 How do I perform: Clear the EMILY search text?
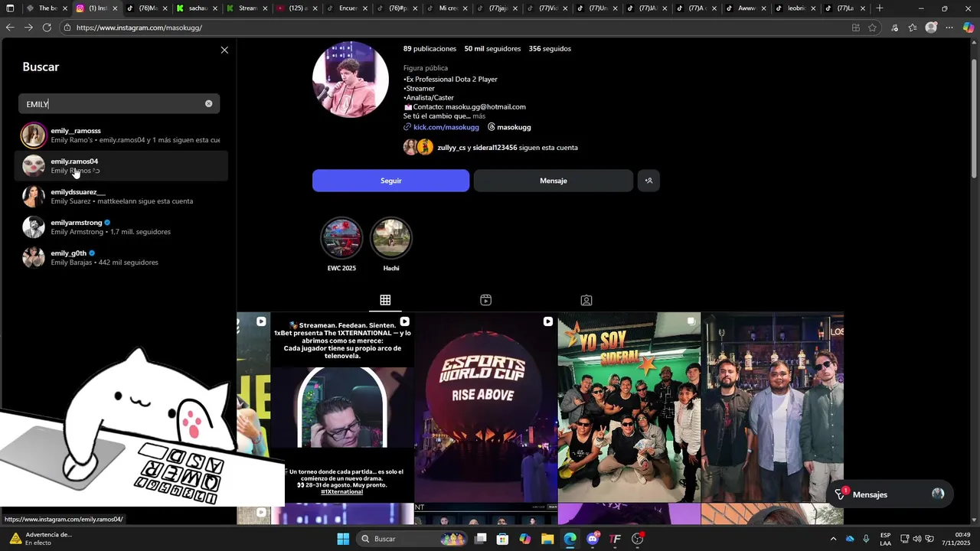point(208,103)
